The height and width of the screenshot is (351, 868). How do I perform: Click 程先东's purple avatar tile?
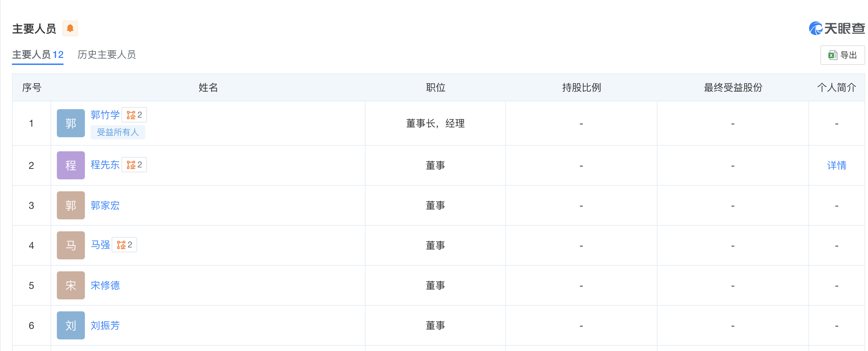point(71,165)
